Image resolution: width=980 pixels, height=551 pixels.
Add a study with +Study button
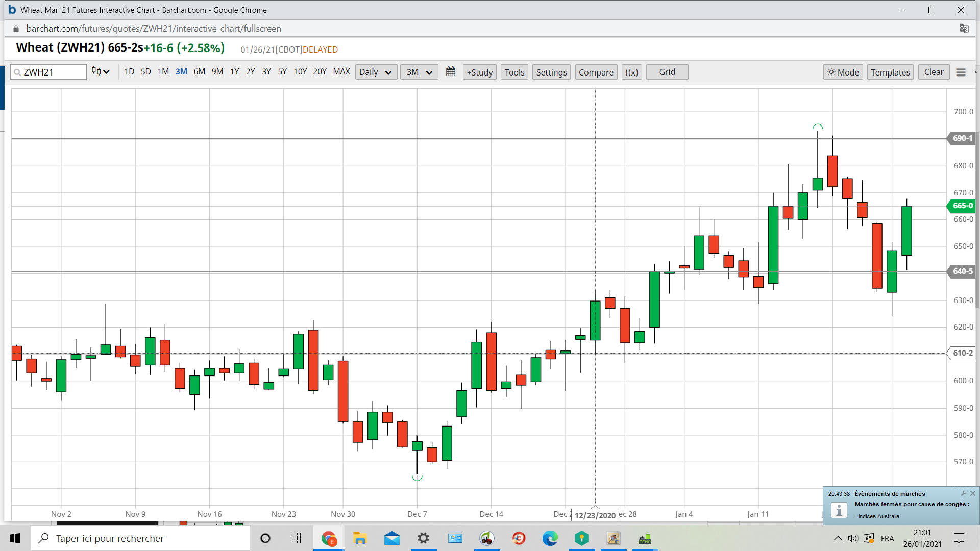[480, 72]
